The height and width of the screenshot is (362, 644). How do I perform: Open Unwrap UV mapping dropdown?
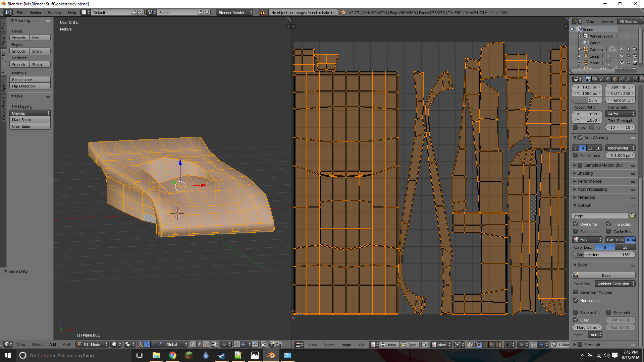pos(30,113)
